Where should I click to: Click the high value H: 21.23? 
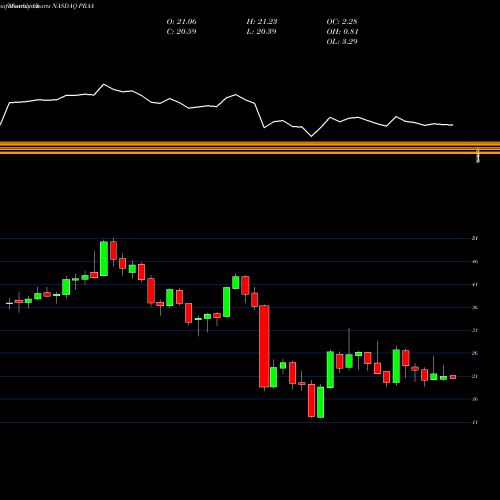pyautogui.click(x=262, y=22)
